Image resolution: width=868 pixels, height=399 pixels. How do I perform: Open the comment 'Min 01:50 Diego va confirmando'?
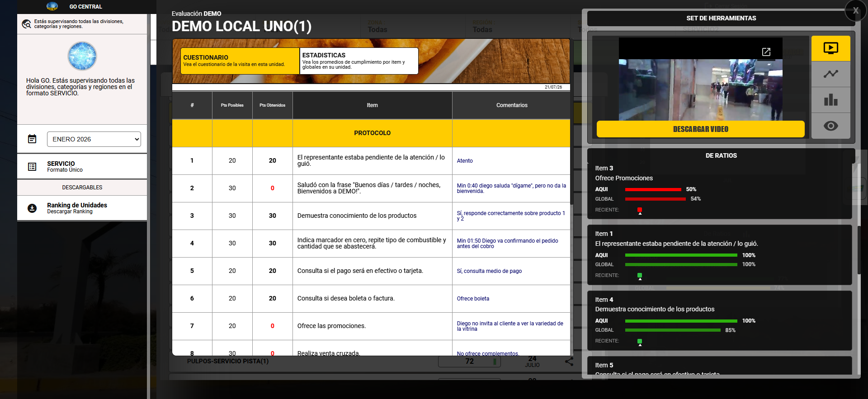[x=508, y=244]
